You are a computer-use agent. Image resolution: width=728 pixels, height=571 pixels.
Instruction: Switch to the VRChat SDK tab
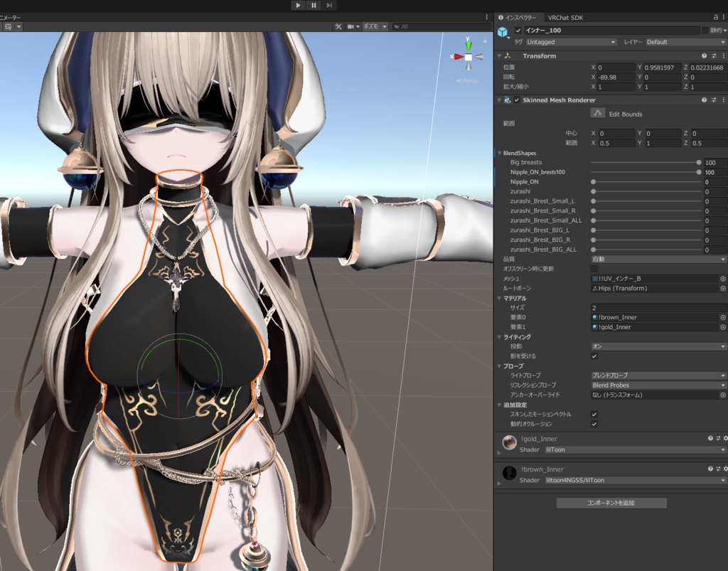coord(565,18)
